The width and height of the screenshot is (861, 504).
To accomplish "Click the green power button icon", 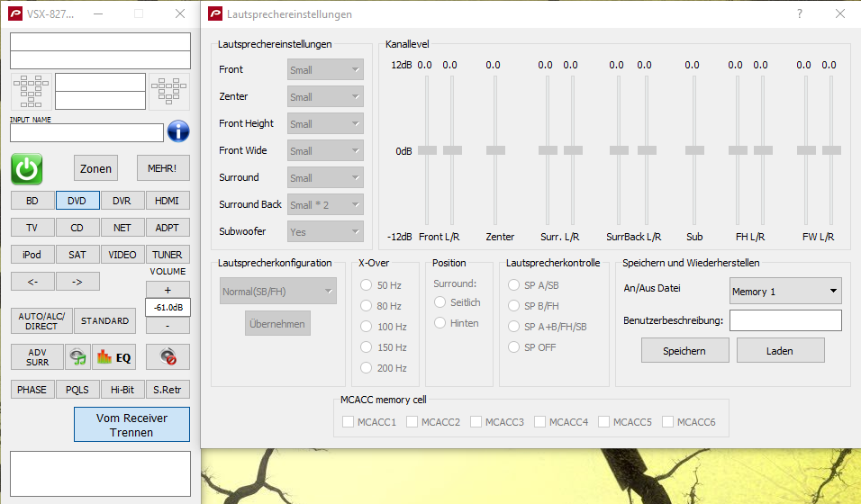I will click(27, 168).
